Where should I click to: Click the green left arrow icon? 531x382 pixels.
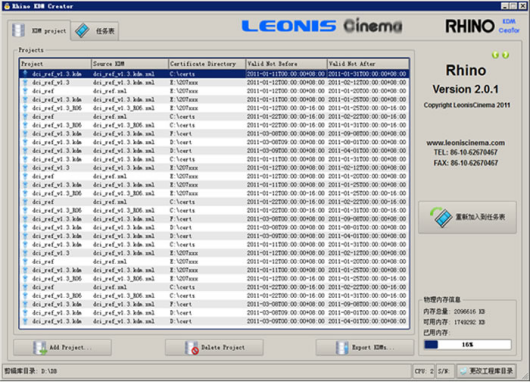[495, 55]
